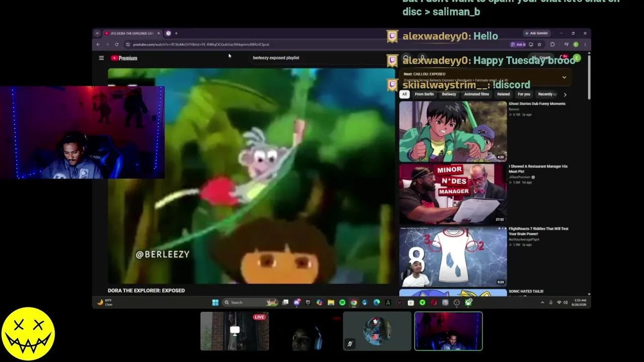Image resolution: width=644 pixels, height=362 pixels.
Task: Open the YouTube guide hamburger menu
Action: 101,58
